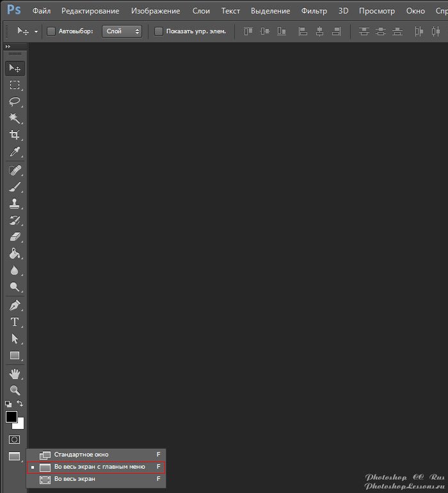Select the Hand tool

14,373
